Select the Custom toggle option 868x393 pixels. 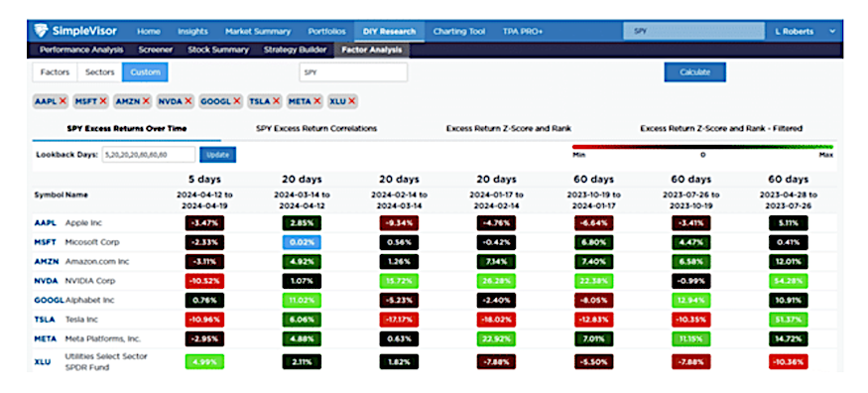(145, 72)
